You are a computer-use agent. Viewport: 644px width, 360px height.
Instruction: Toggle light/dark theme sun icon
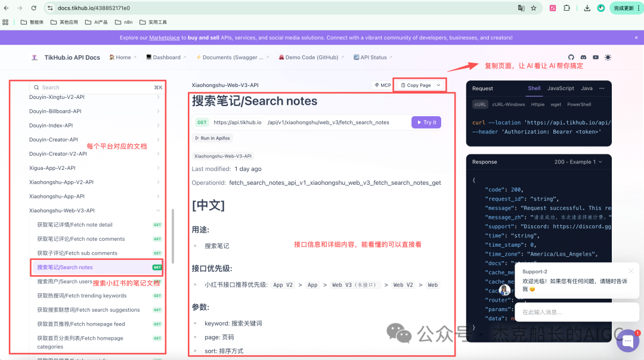608,57
